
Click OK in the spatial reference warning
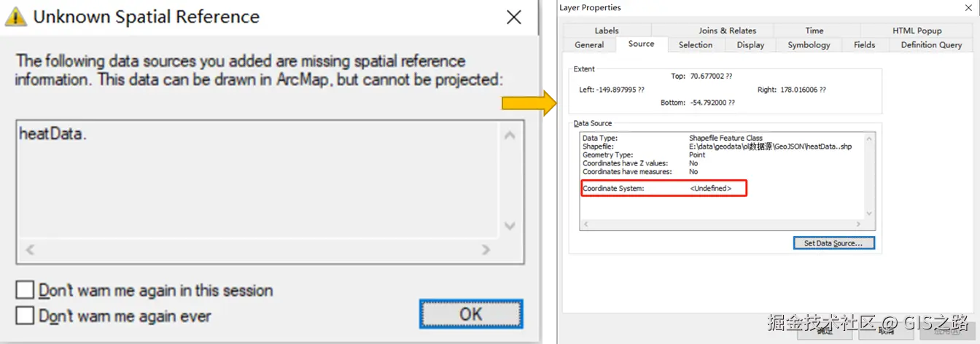tap(471, 313)
